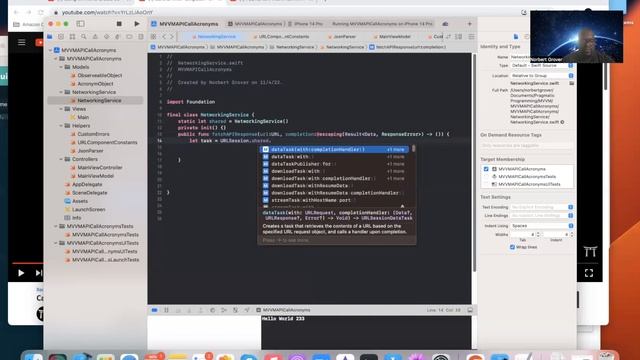
Task: Click the Xcode Run (play) button
Action: coord(137,24)
